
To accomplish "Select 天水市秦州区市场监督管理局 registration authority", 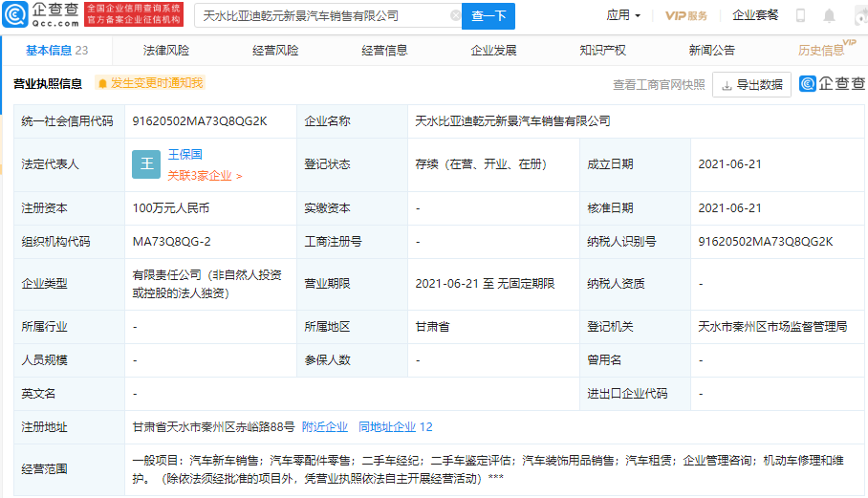I will [772, 327].
